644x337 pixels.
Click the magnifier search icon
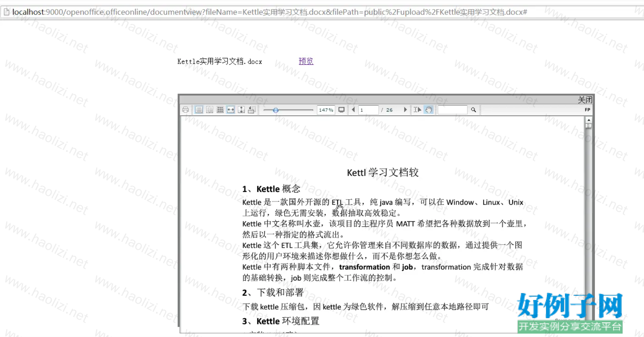click(x=474, y=110)
